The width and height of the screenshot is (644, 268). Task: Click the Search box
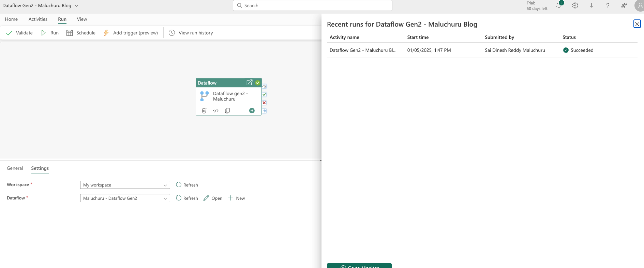(312, 5)
